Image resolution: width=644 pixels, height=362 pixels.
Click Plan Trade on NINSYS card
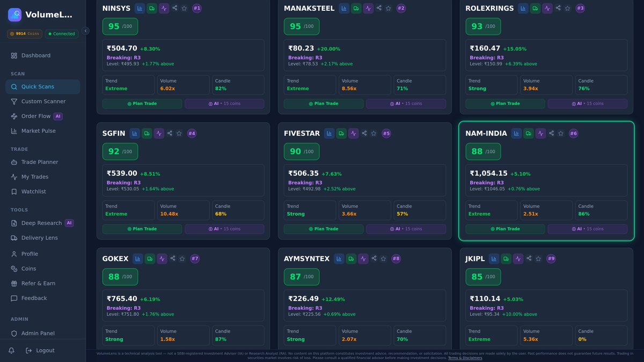coord(142,104)
